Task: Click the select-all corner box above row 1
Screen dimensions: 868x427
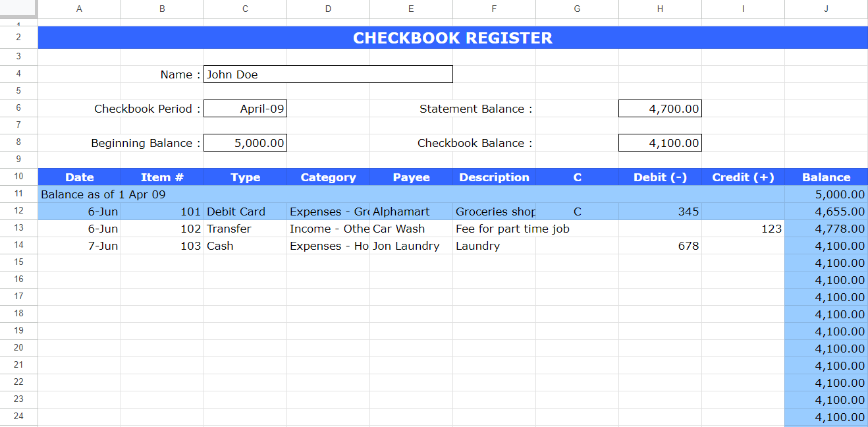Action: [x=18, y=9]
